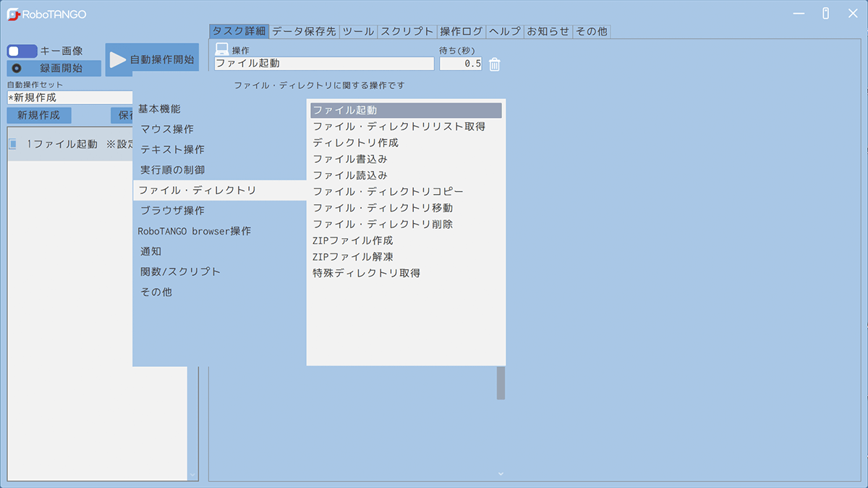Click the computer icon above 操作

[x=222, y=49]
